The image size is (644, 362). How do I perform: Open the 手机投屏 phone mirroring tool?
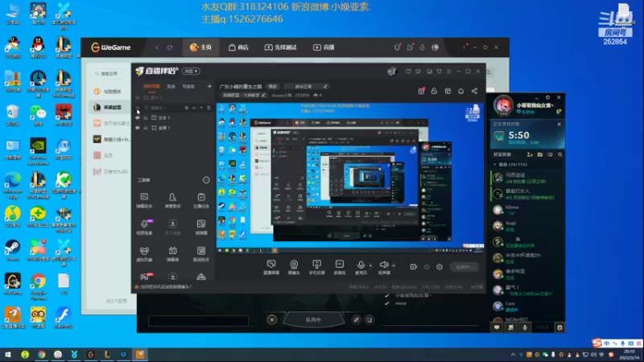pos(316,267)
